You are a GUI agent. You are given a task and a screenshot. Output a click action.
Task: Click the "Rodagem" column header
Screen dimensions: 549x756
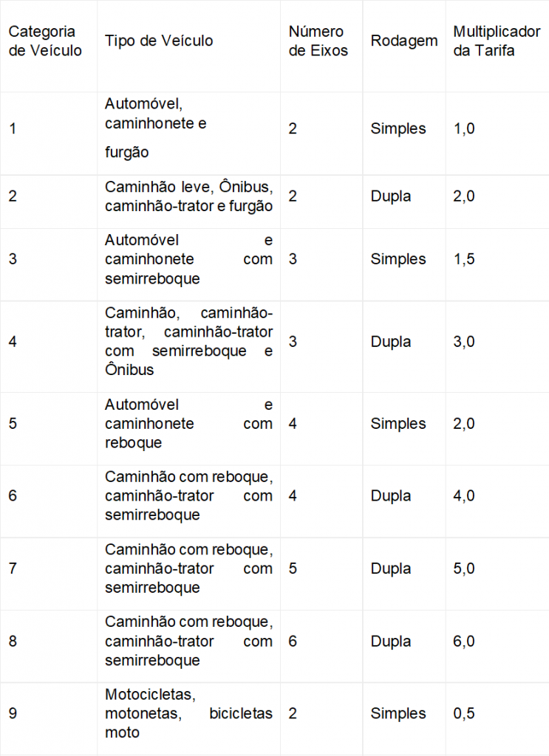click(403, 41)
